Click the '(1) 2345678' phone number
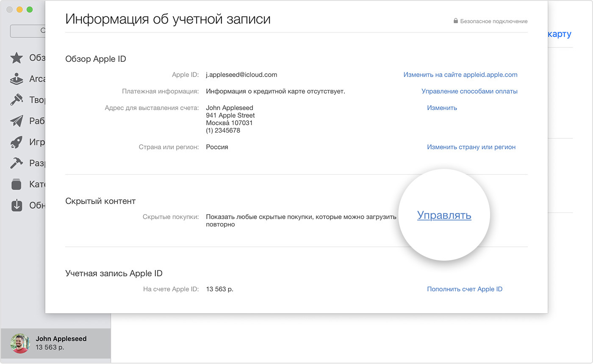The width and height of the screenshot is (593, 364). [223, 130]
